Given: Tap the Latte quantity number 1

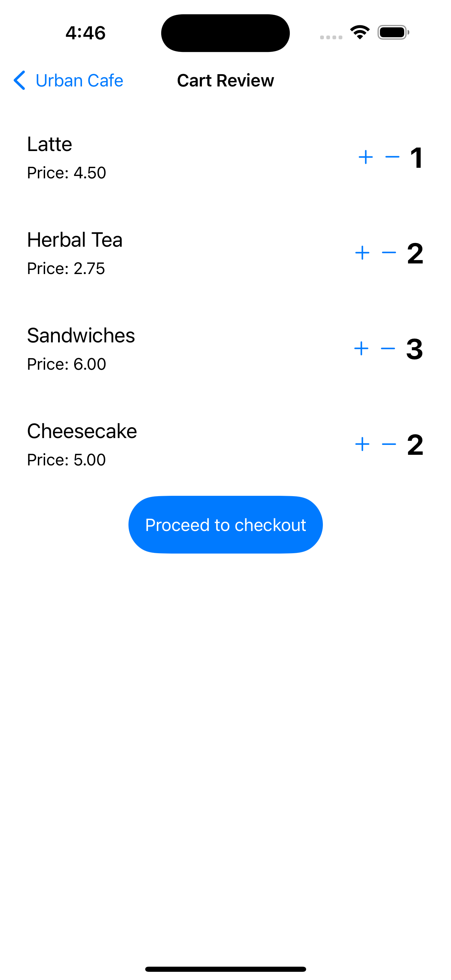Looking at the screenshot, I should 416,158.
